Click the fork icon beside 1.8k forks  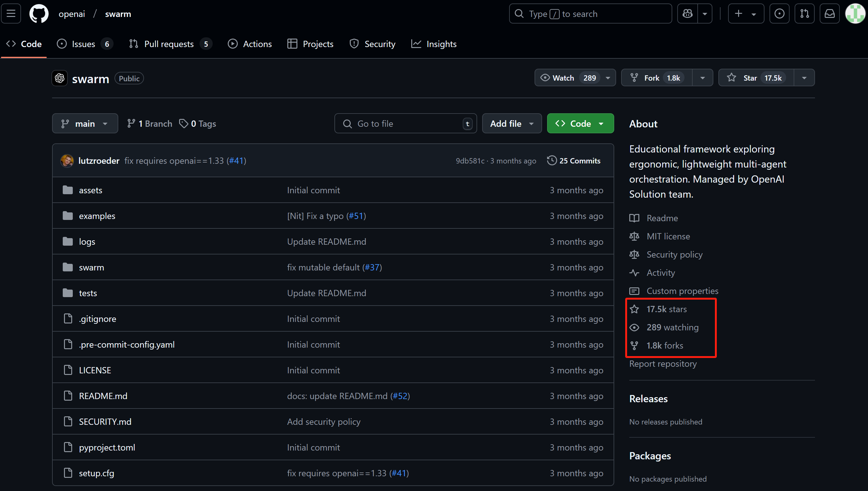[634, 346]
